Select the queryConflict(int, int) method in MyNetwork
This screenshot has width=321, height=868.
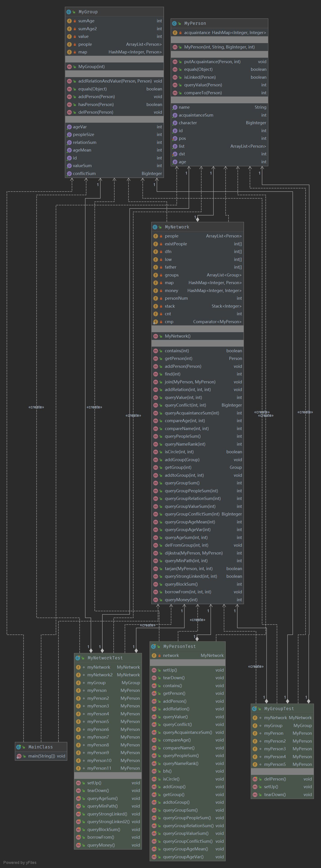click(x=198, y=405)
